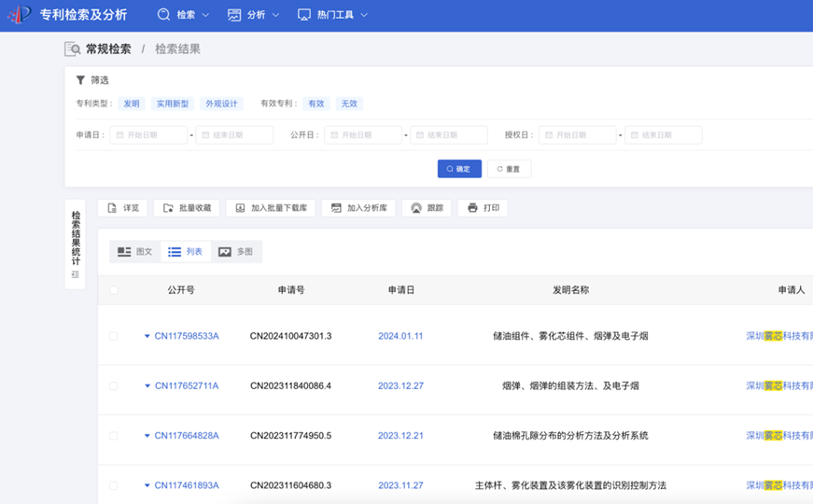Image resolution: width=813 pixels, height=504 pixels.
Task: Collapse the 检索结果统计 side panel
Action: pos(75,275)
